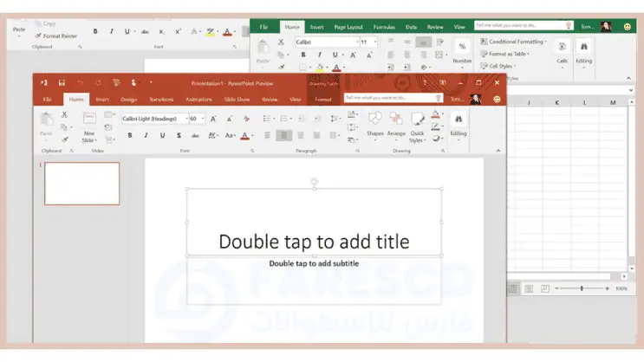644x362 pixels.
Task: Toggle Bold in Word window ribbon
Action: pyautogui.click(x=95, y=31)
